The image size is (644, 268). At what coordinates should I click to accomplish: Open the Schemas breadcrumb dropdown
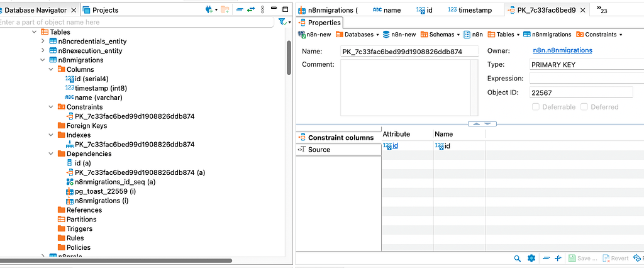pos(441,35)
